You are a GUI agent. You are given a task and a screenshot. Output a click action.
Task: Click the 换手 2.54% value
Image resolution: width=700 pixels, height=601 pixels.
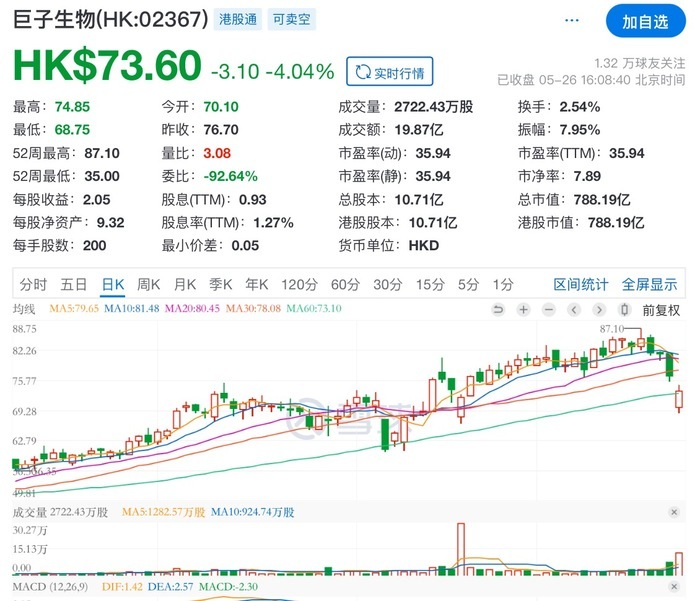coord(579,107)
